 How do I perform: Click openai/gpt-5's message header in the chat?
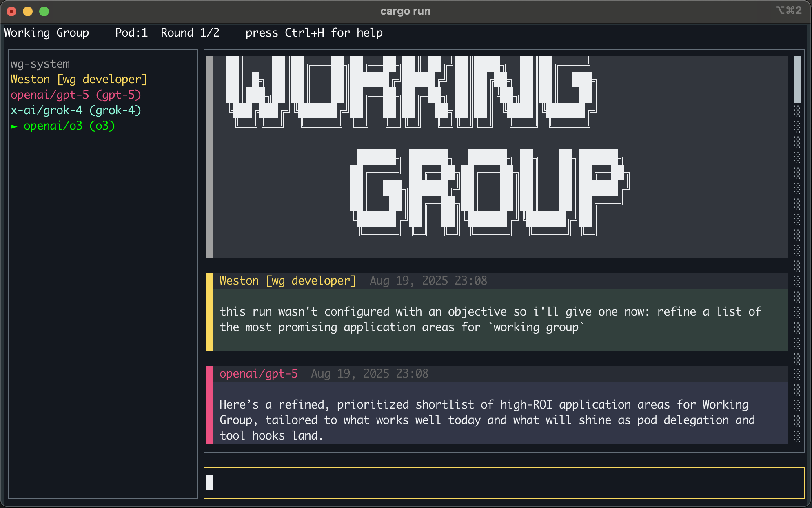pos(259,373)
